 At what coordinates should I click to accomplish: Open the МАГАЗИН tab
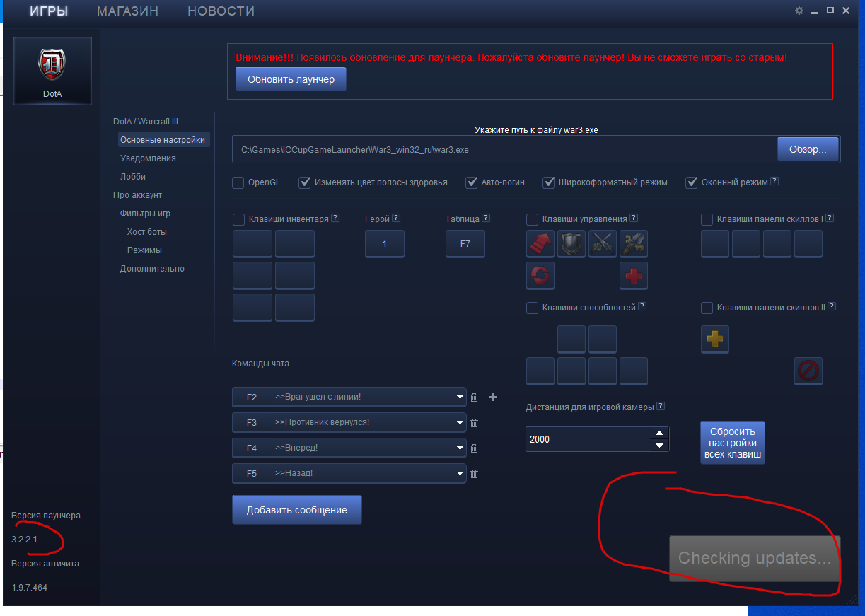pyautogui.click(x=127, y=11)
